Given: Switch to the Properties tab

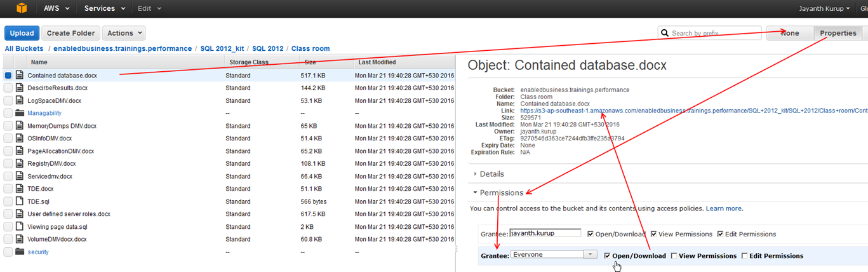Looking at the screenshot, I should [x=838, y=33].
